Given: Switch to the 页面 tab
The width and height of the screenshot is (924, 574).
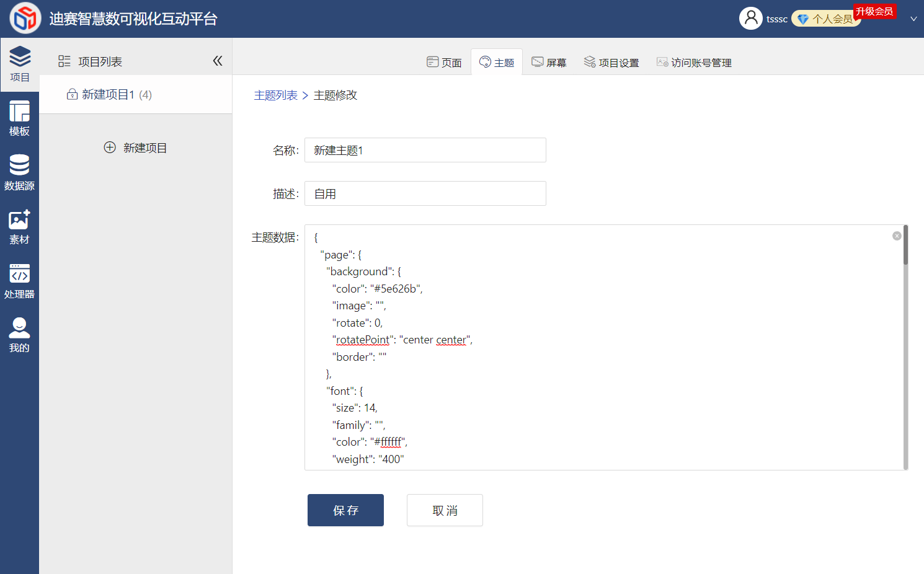Looking at the screenshot, I should pos(445,62).
